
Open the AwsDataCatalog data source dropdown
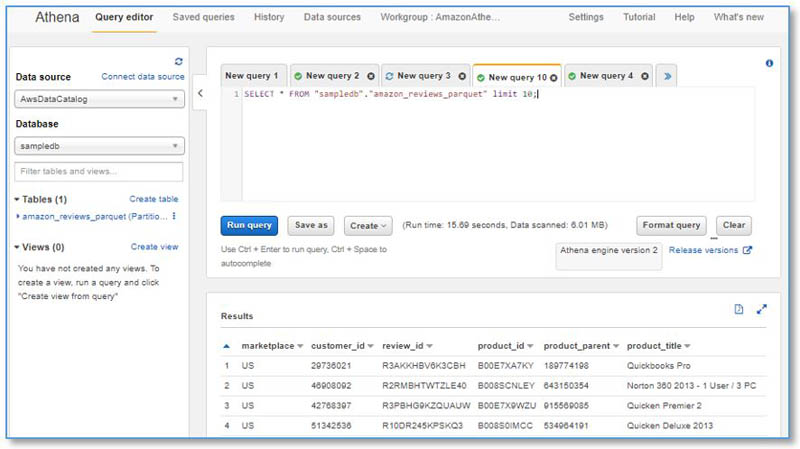click(99, 99)
